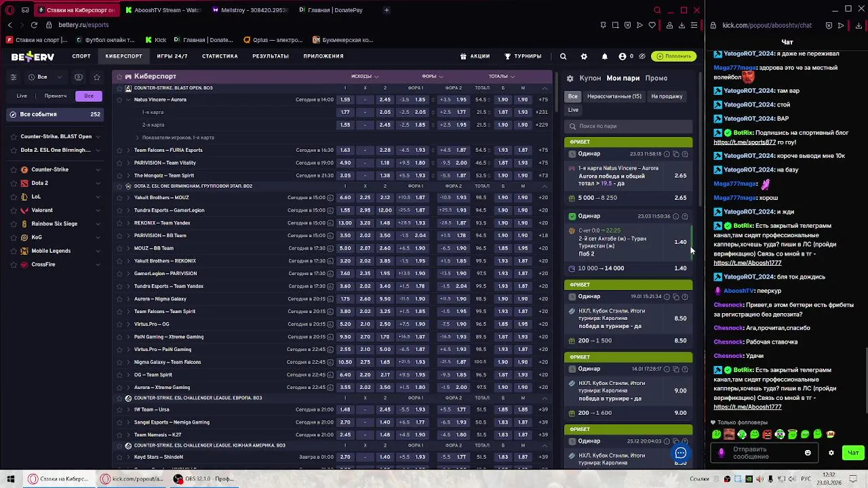This screenshot has height=488, width=868.
Task: Open help icon on 23.03 11:50:36 bet
Action: click(x=684, y=217)
